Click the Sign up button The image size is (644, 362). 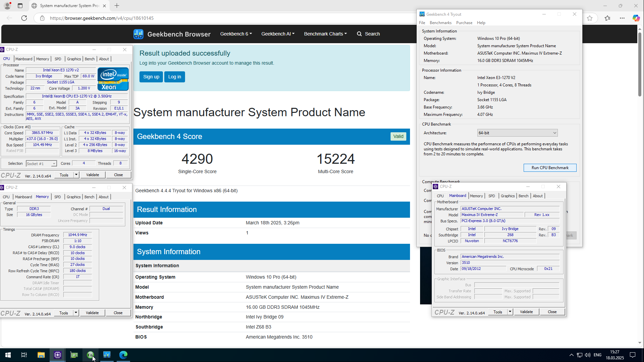[151, 77]
